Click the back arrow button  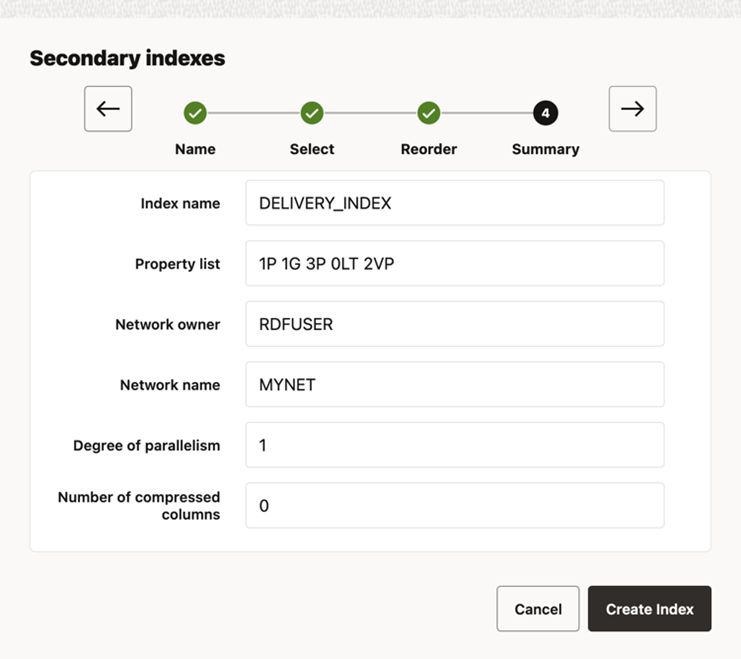click(108, 109)
